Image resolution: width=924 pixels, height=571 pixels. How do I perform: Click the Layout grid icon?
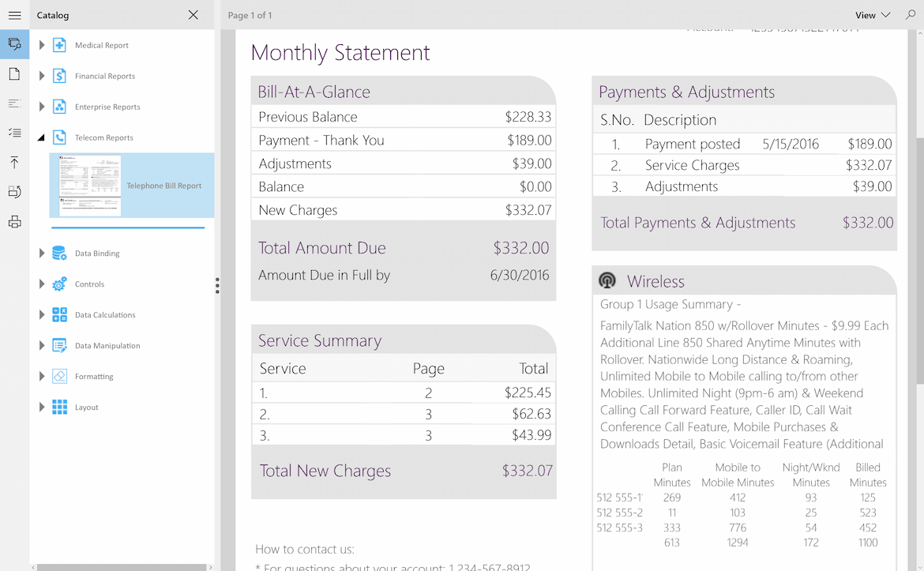point(59,407)
